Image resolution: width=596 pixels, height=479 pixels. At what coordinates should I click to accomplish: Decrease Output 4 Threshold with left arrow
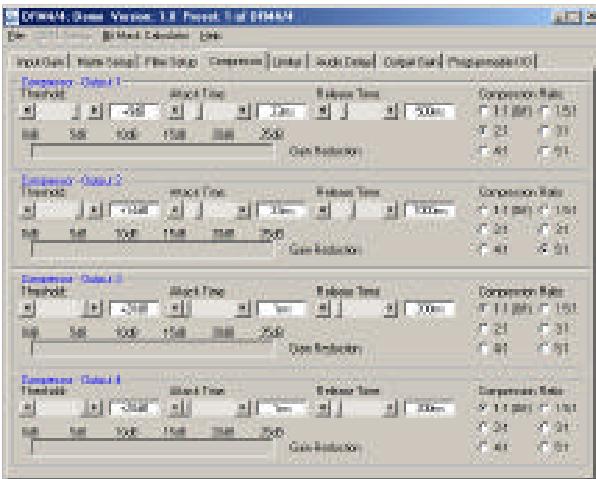[x=27, y=408]
